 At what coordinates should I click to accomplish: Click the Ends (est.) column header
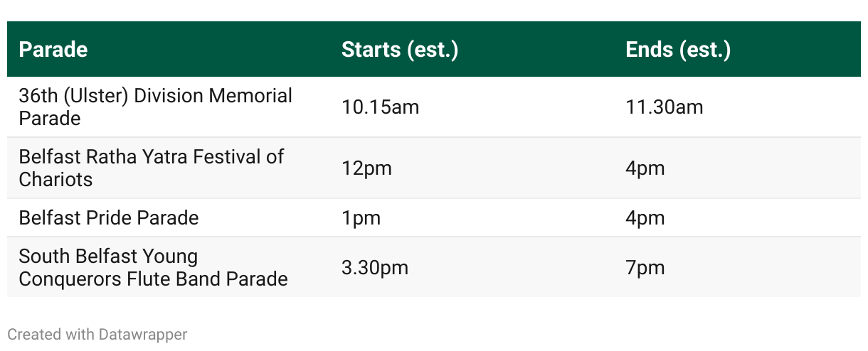point(678,50)
